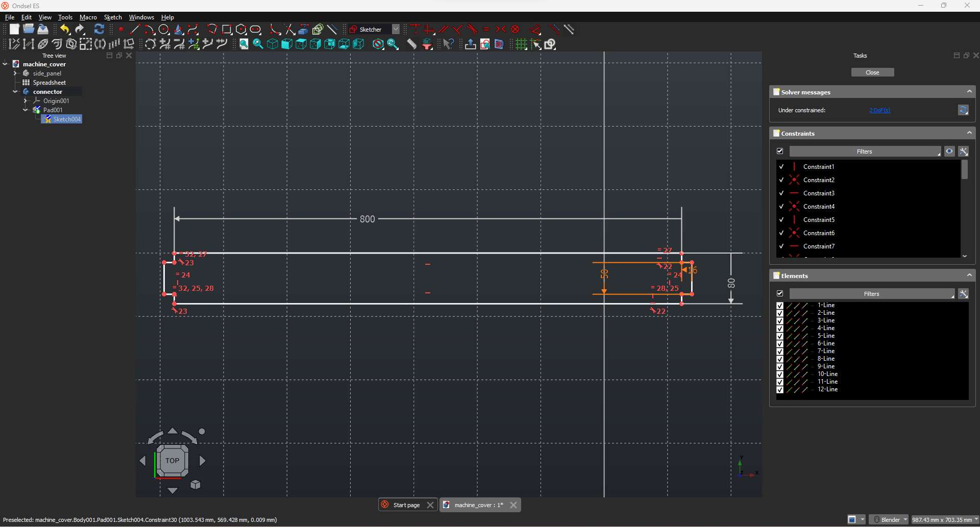This screenshot has height=527, width=980.
Task: Open the Blender navigation style button
Action: pyautogui.click(x=890, y=520)
